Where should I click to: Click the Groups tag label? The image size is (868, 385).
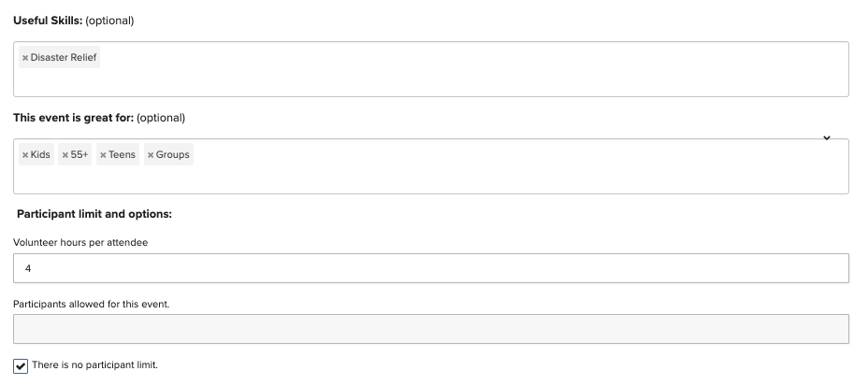[173, 155]
